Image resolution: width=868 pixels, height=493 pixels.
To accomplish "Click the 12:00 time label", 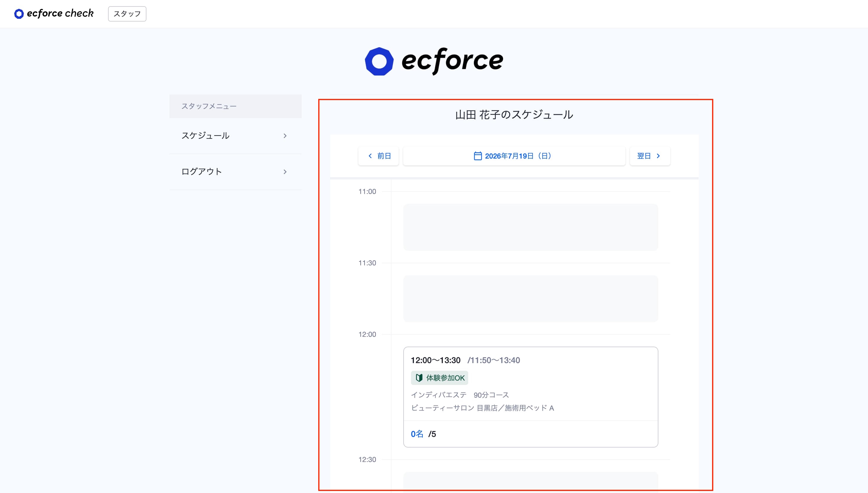I will coord(367,334).
